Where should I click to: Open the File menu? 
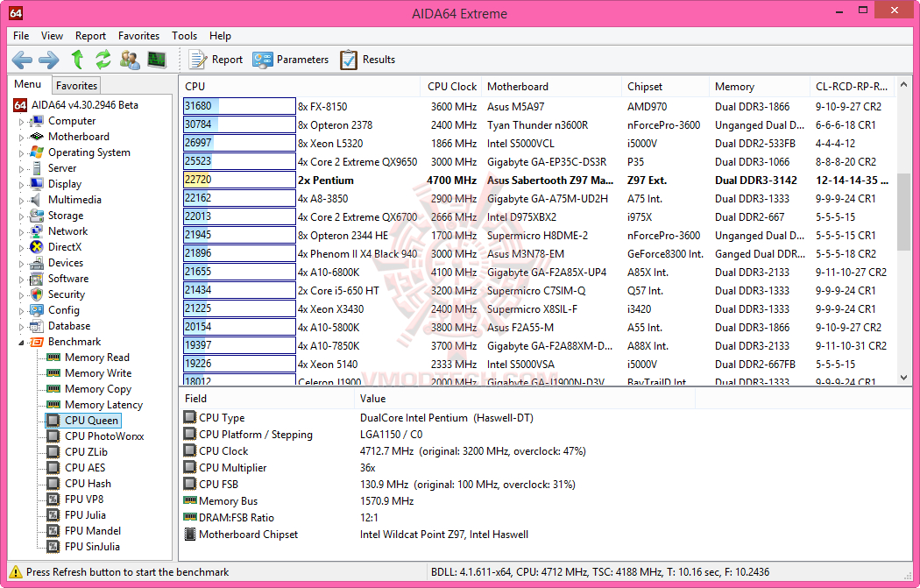[21, 36]
